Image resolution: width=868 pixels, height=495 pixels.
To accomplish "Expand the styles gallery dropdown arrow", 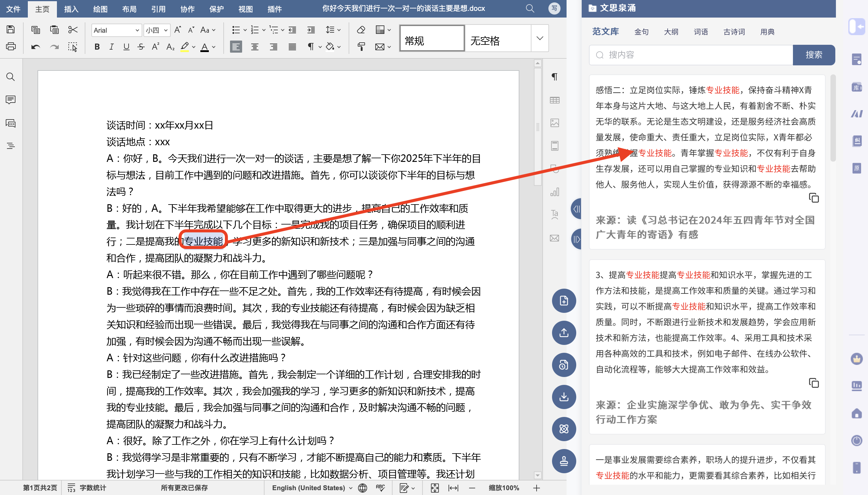I will point(540,38).
